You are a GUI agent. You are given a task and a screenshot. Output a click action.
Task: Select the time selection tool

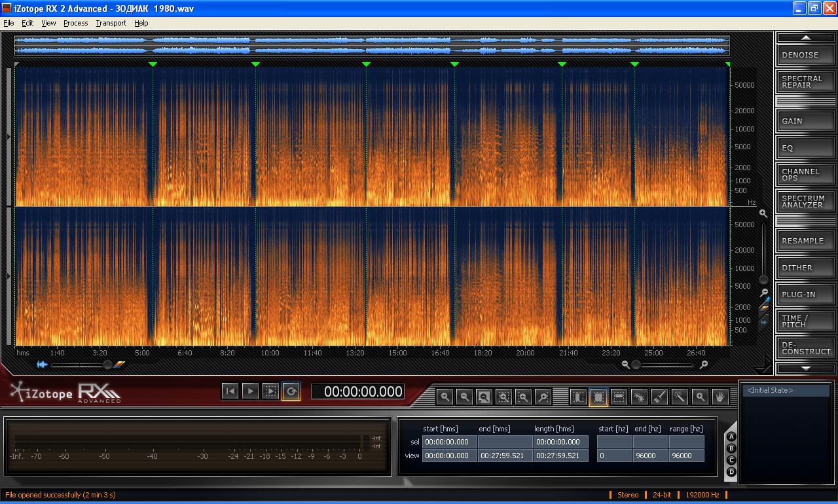(x=579, y=397)
